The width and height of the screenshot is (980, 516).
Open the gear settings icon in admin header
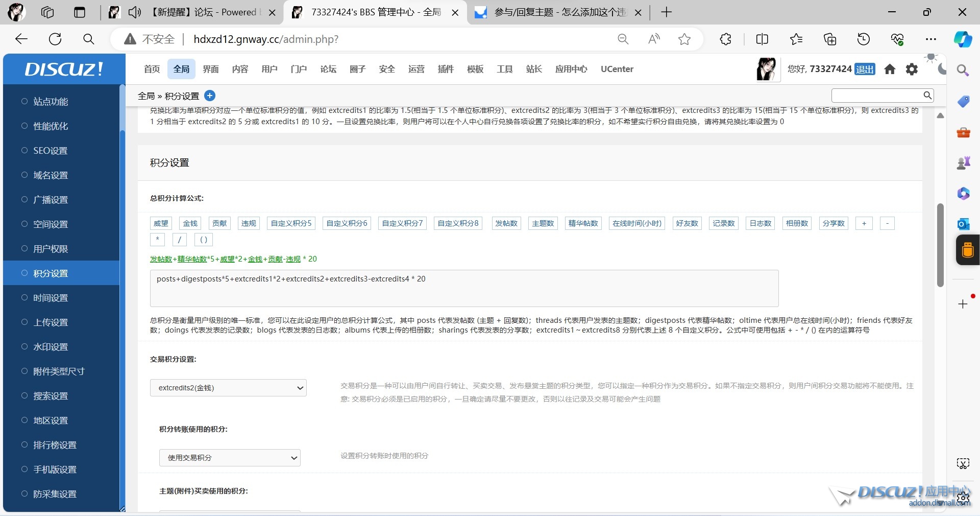912,69
